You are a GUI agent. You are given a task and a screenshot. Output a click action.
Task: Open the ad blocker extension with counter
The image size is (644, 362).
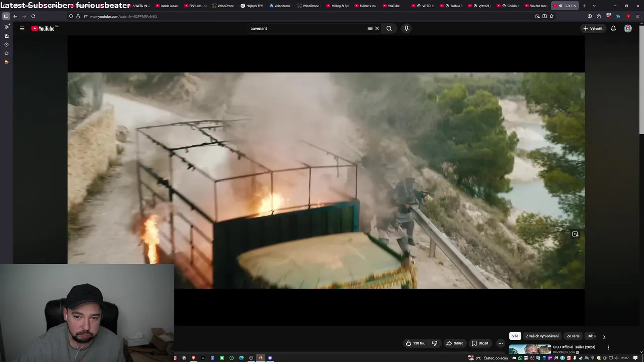[x=609, y=16]
